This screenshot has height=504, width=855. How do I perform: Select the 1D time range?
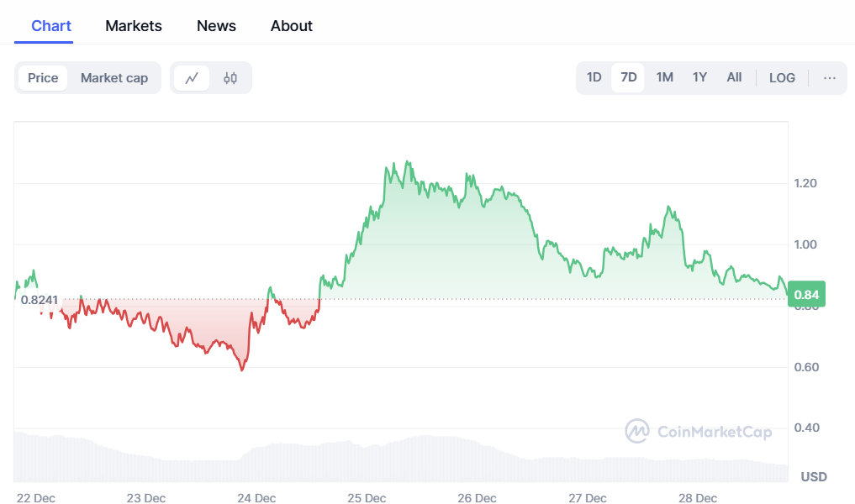coord(594,77)
